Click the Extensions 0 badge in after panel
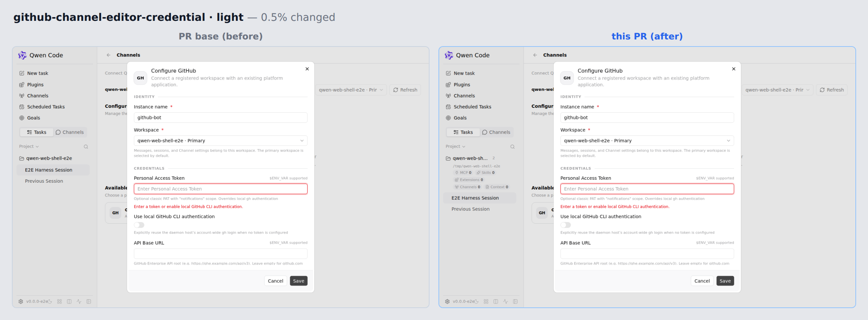The height and width of the screenshot is (320, 868). coord(469,180)
